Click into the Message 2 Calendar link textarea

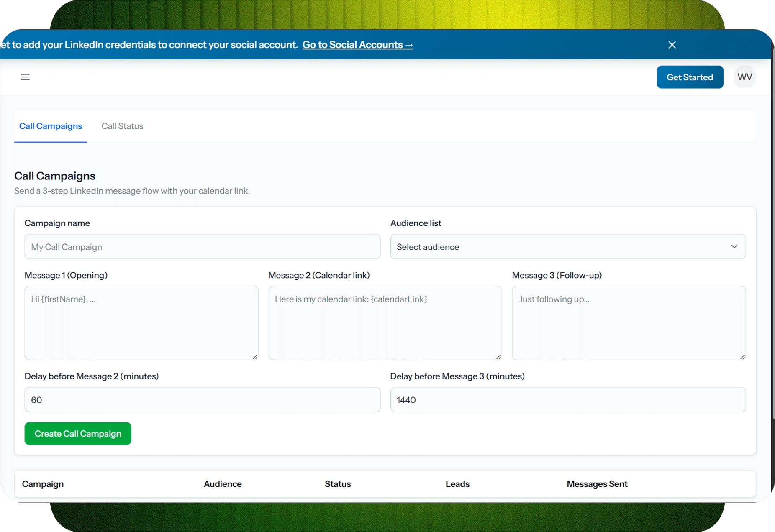point(385,323)
